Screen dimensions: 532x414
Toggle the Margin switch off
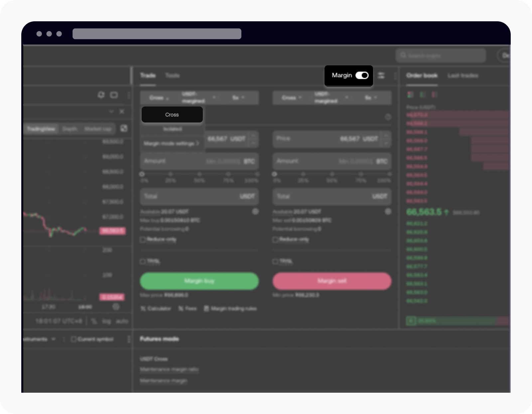click(362, 76)
